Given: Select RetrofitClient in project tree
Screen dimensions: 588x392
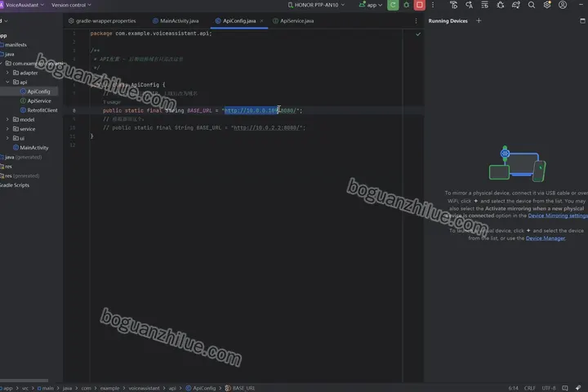Looking at the screenshot, I should pos(38,110).
